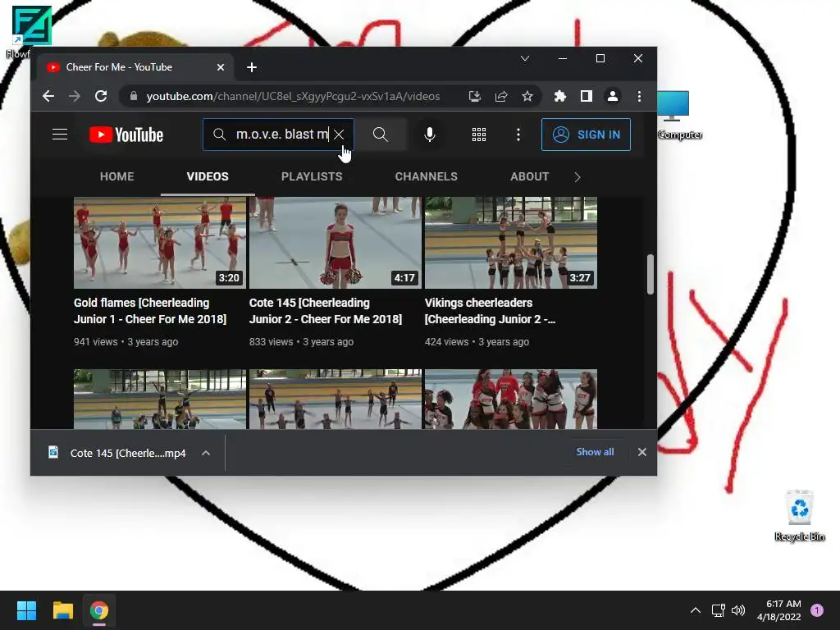The image size is (840, 630).
Task: Click the SIGN IN button
Action: (x=586, y=135)
